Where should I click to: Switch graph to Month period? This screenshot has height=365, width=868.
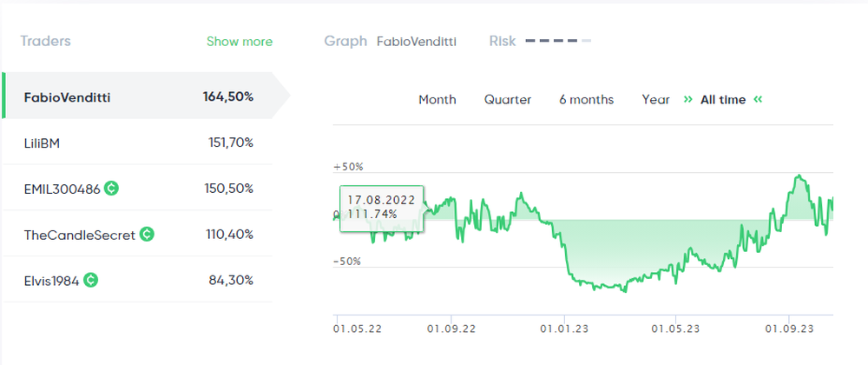click(437, 99)
